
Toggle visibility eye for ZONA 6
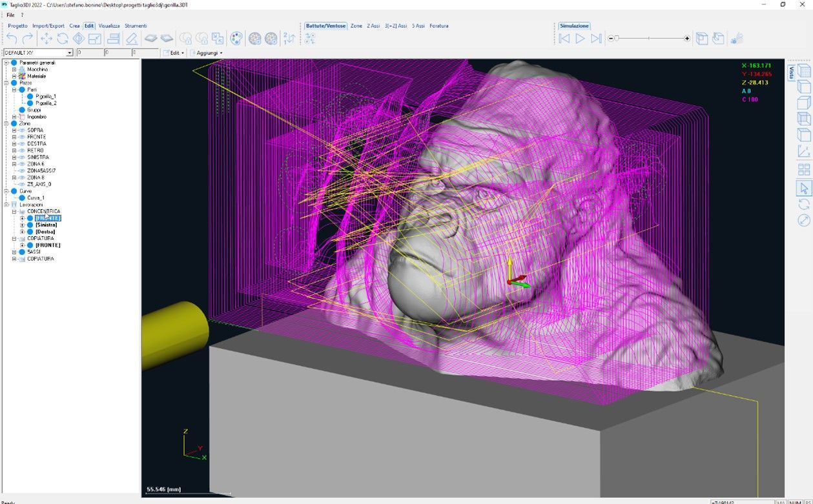pos(21,164)
